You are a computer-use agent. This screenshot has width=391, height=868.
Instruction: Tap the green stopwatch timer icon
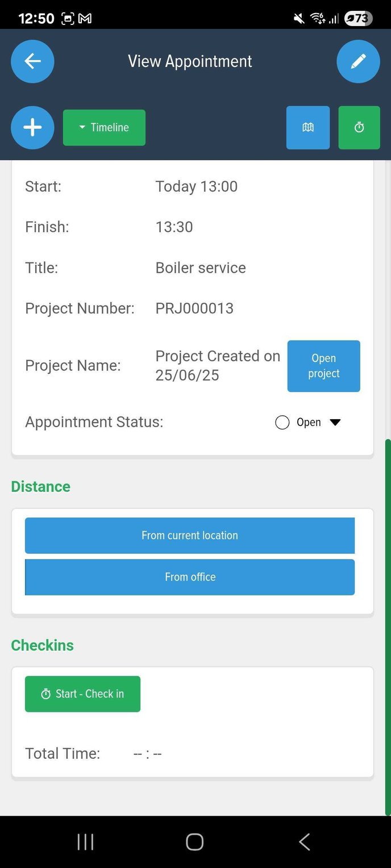click(x=359, y=128)
